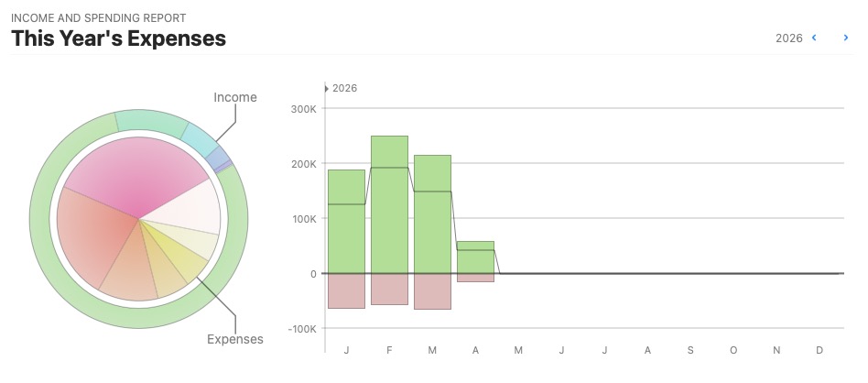
Task: Go to previous year with left chevron
Action: click(814, 38)
